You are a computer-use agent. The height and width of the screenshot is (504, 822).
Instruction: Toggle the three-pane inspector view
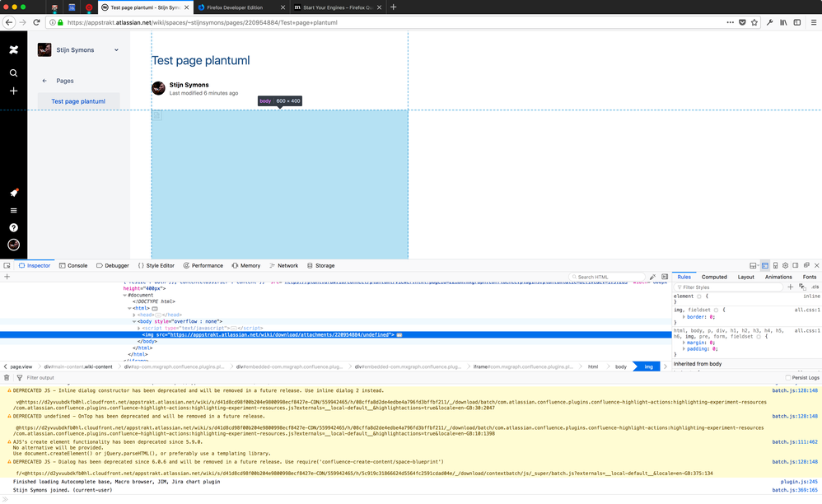click(x=664, y=277)
